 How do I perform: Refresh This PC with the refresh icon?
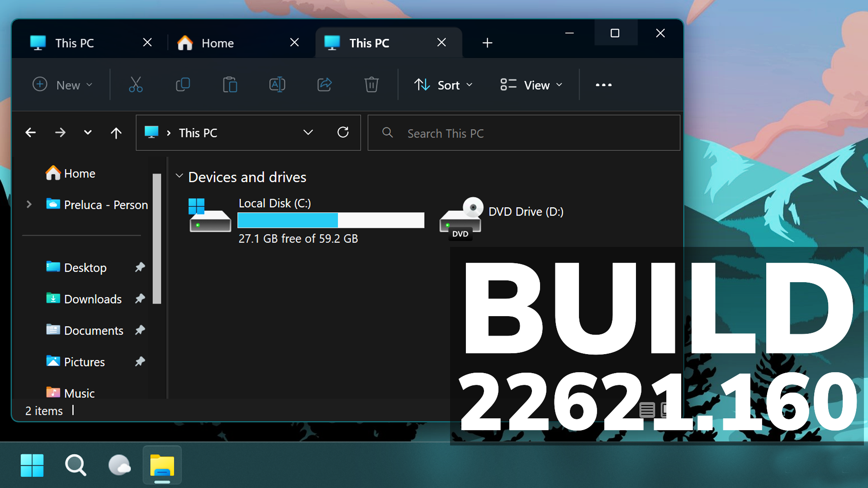click(x=343, y=132)
